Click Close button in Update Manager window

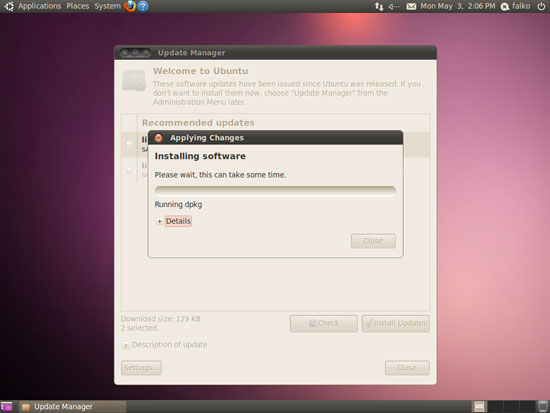407,368
